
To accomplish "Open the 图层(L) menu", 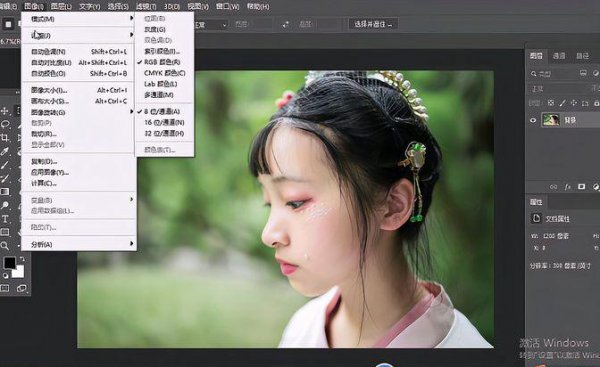I will (x=61, y=7).
